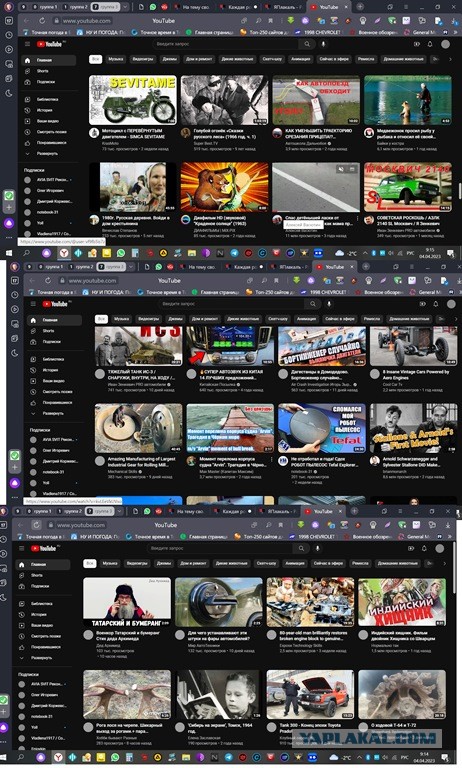Open YouTube guide menu in top screenshot

click(27, 44)
